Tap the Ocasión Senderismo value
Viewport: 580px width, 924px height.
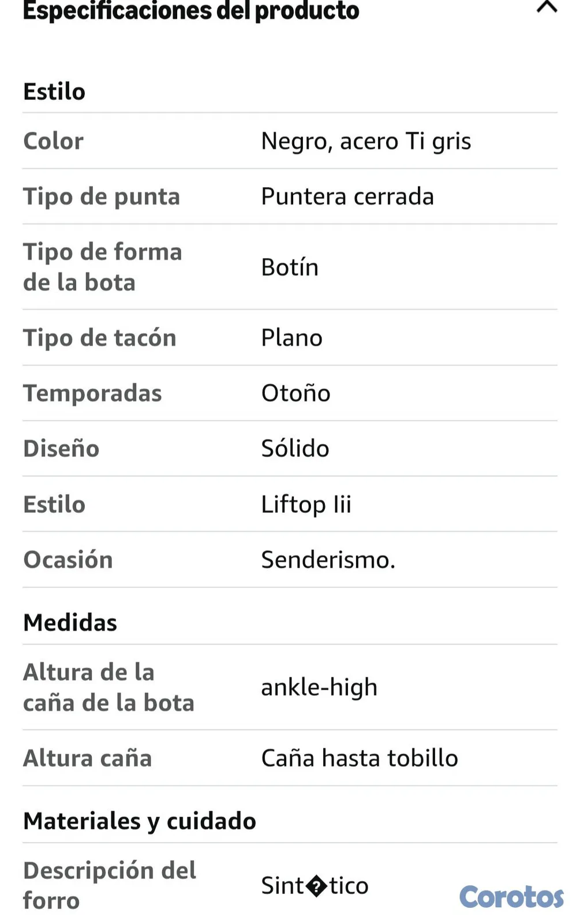coord(328,560)
